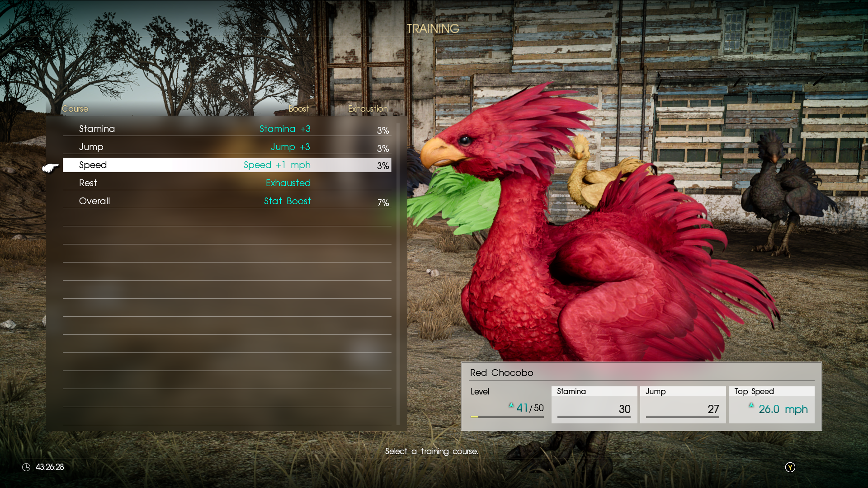Screen dimensions: 868x488
Task: Click the Boost column header
Action: click(298, 109)
